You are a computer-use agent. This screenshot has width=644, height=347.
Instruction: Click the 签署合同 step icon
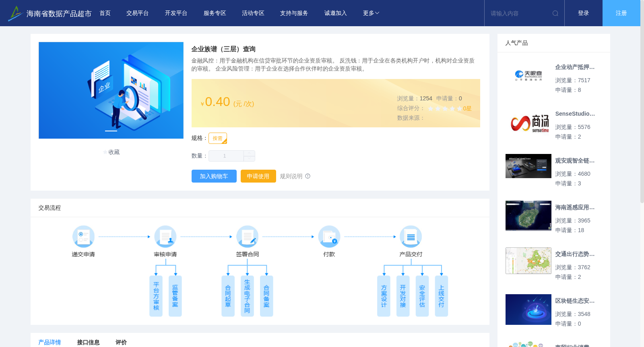(247, 237)
